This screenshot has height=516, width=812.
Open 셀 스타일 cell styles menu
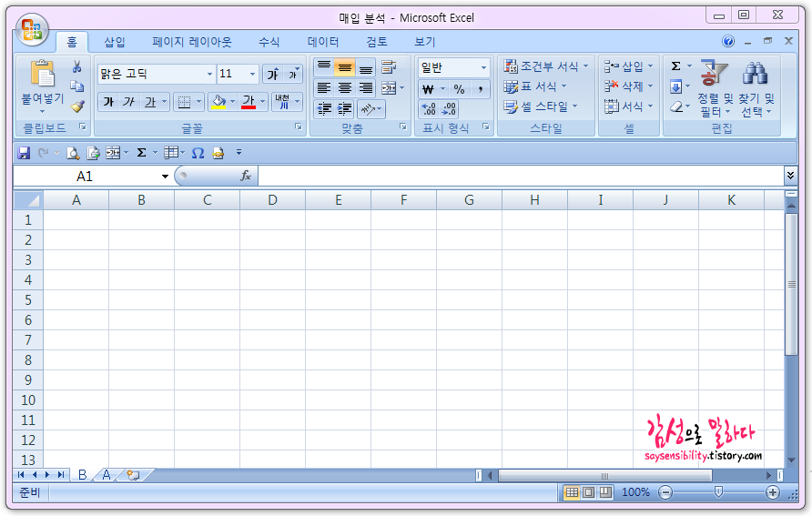coord(541,106)
